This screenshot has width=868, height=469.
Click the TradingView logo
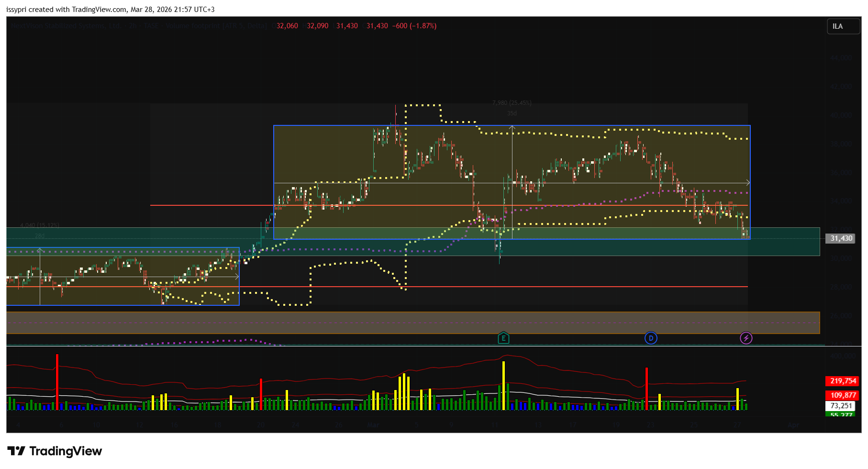click(55, 451)
